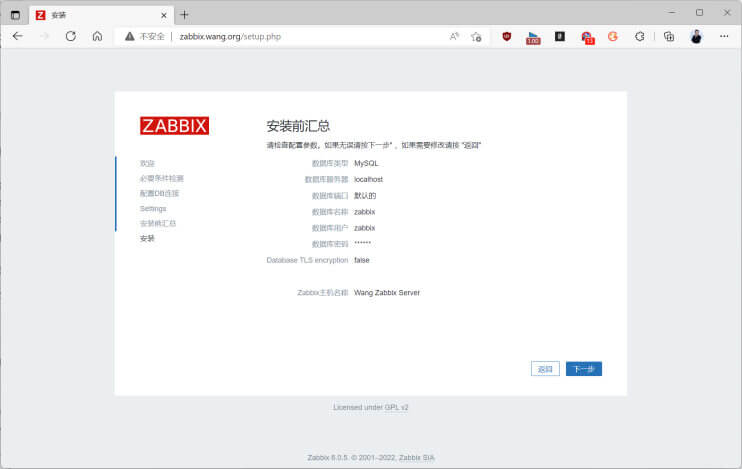This screenshot has width=742, height=469.
Task: Click the 下一步 next step button
Action: click(x=583, y=369)
